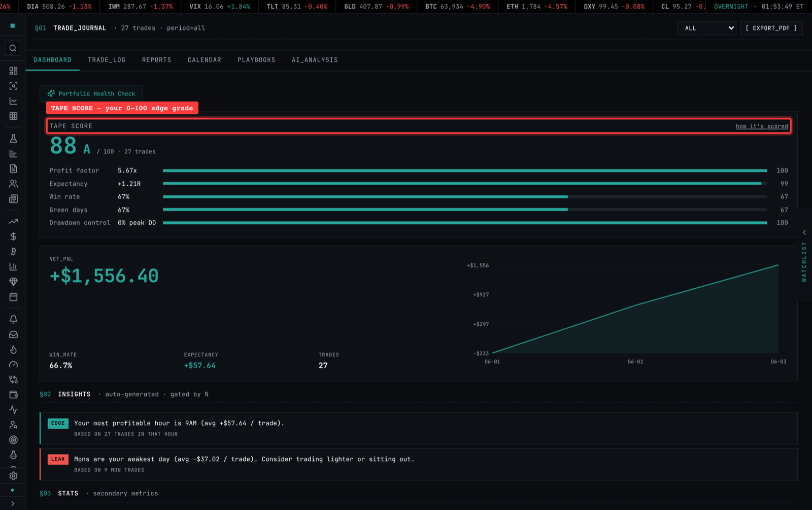
Task: Open the search magnifier in sidebar
Action: click(13, 48)
